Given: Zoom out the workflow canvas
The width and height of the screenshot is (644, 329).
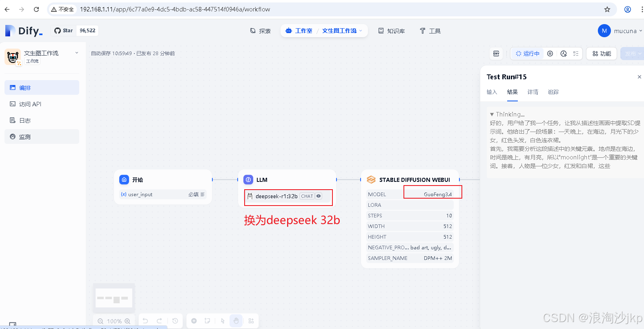Looking at the screenshot, I should pos(100,321).
